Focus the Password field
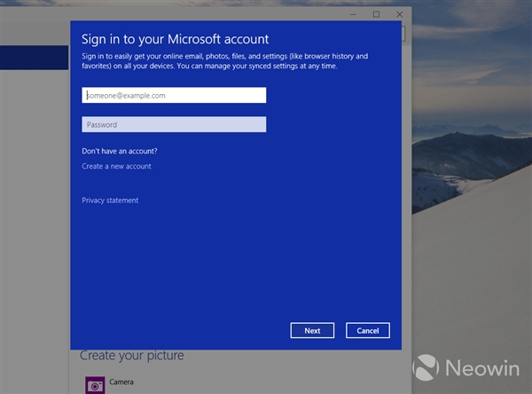The width and height of the screenshot is (532, 394). tap(174, 125)
